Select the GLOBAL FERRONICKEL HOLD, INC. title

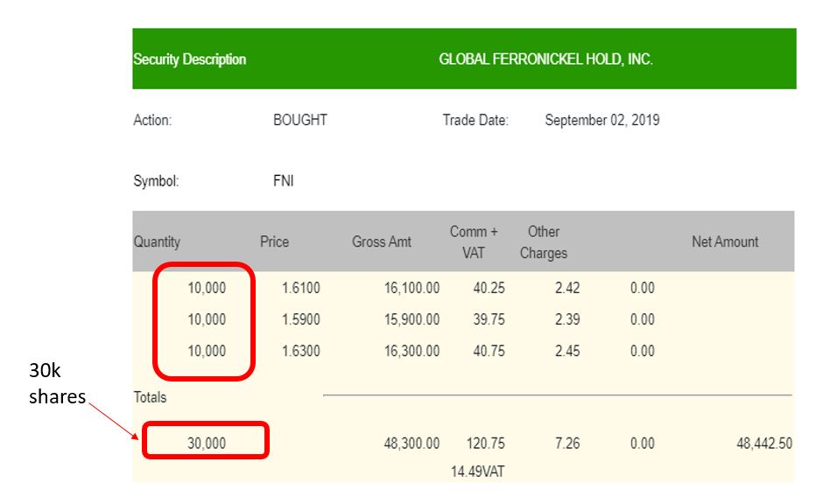pyautogui.click(x=545, y=59)
